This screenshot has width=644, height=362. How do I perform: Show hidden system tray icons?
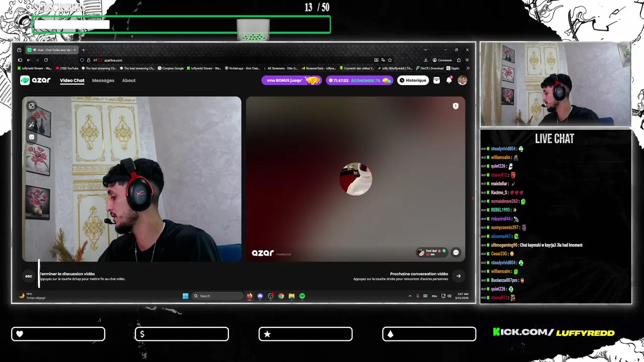410,296
